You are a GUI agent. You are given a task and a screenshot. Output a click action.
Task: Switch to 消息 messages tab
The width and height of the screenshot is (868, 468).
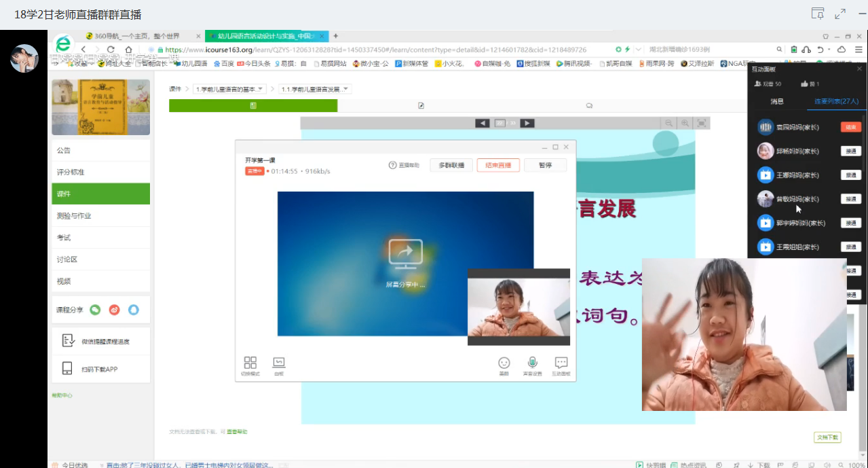click(x=777, y=101)
